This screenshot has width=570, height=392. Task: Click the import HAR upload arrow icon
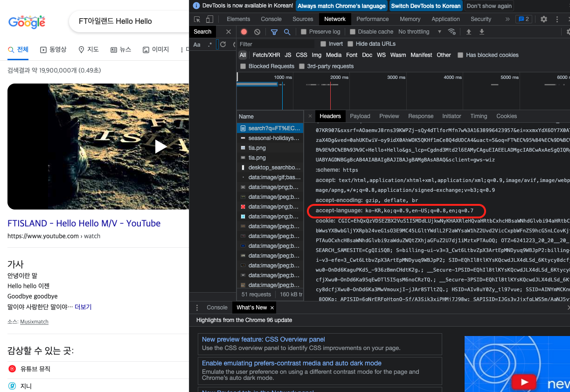tap(469, 32)
